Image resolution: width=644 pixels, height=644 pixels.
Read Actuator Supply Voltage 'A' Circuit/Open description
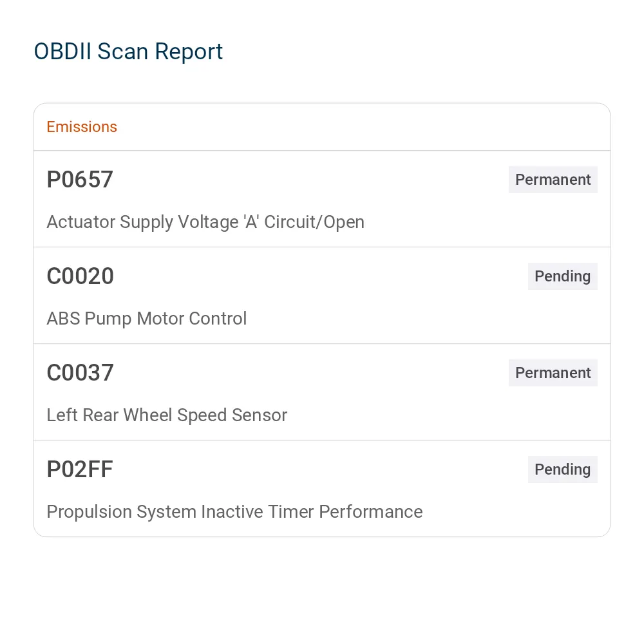click(x=205, y=222)
